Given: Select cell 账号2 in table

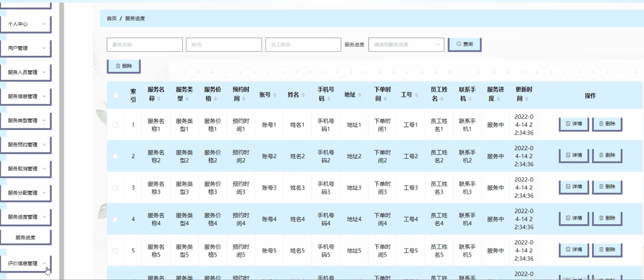Looking at the screenshot, I should [x=269, y=157].
